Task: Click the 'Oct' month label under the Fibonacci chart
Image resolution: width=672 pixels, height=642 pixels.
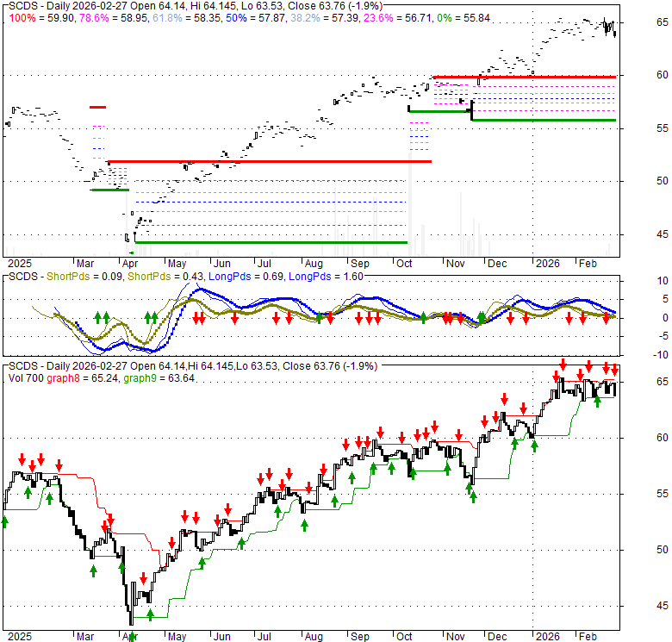Action: click(404, 263)
